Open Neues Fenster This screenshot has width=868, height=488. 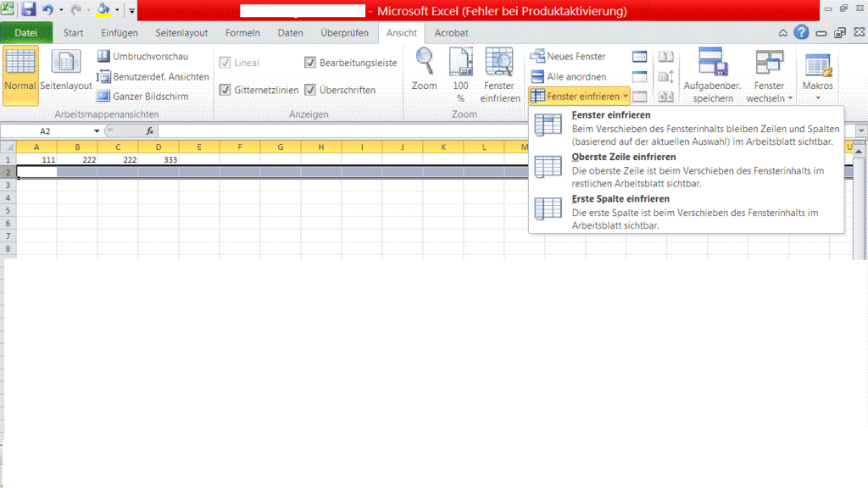(x=568, y=57)
